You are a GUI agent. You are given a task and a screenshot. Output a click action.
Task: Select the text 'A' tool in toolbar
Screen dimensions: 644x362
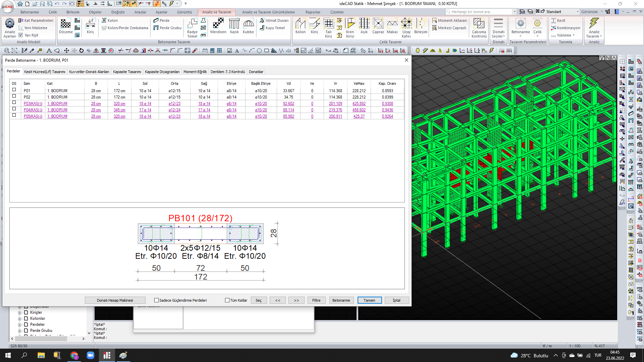(237, 51)
